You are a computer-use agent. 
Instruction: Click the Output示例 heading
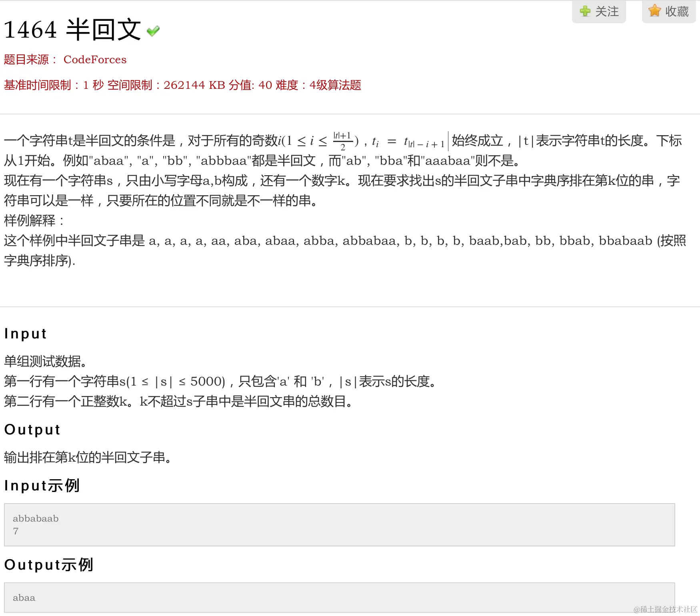(49, 565)
